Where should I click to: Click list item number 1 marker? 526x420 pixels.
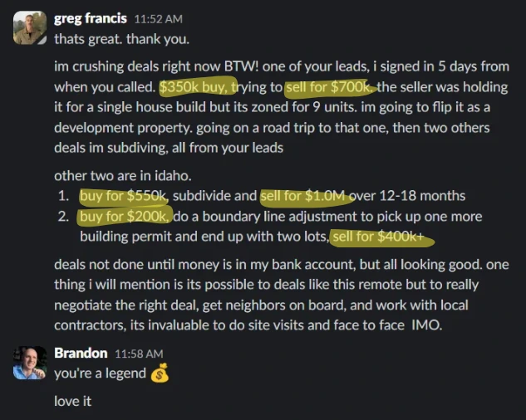coord(63,196)
